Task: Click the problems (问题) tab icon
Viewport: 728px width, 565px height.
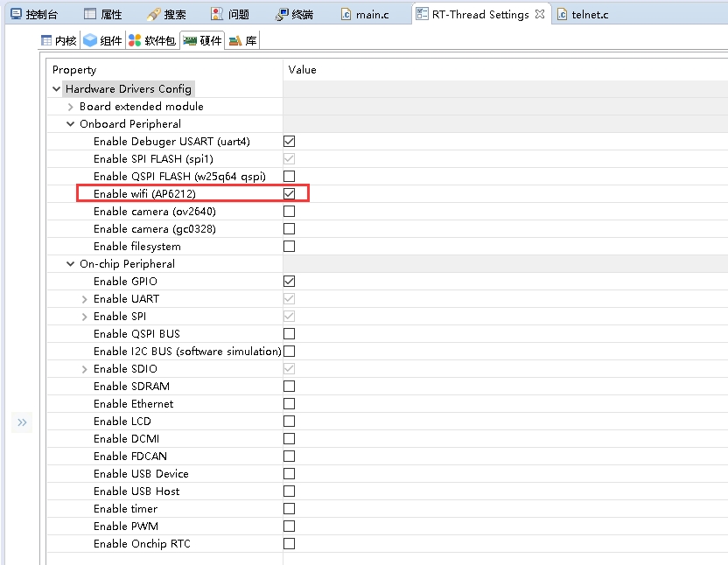Action: click(217, 14)
